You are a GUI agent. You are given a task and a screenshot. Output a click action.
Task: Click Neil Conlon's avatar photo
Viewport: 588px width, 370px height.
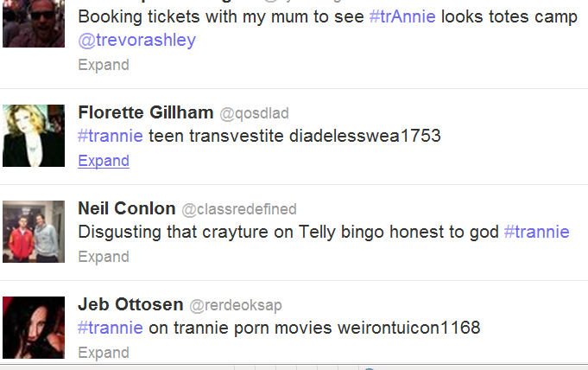pos(34,232)
